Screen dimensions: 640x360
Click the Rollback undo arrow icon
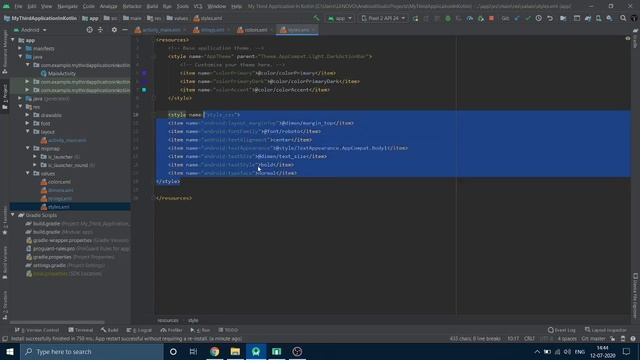(550, 18)
